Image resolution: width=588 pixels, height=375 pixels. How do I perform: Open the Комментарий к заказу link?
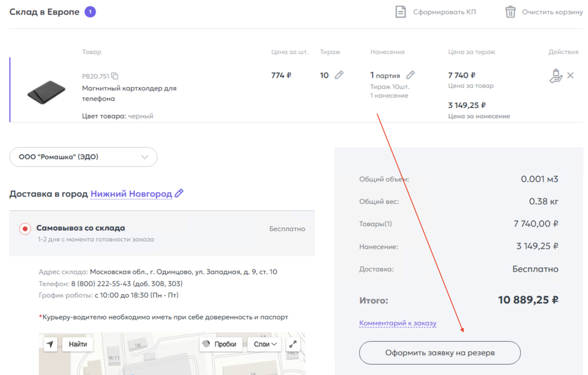click(x=397, y=323)
